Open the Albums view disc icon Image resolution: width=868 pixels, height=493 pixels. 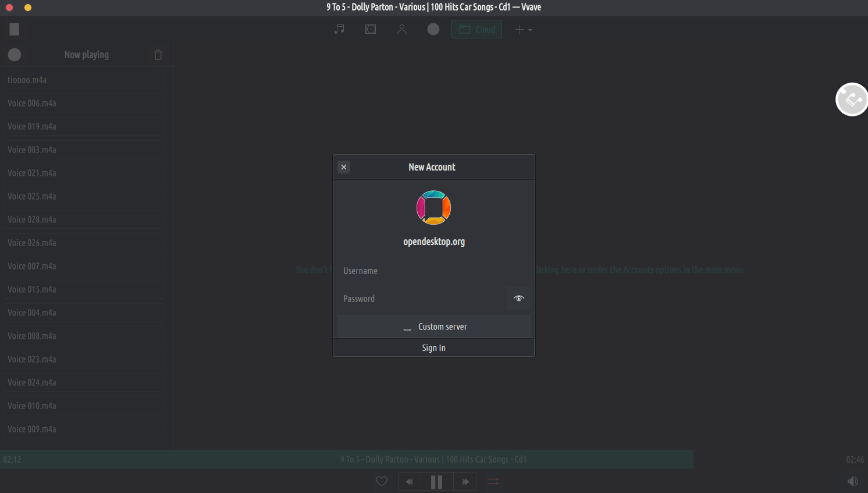[x=371, y=29]
